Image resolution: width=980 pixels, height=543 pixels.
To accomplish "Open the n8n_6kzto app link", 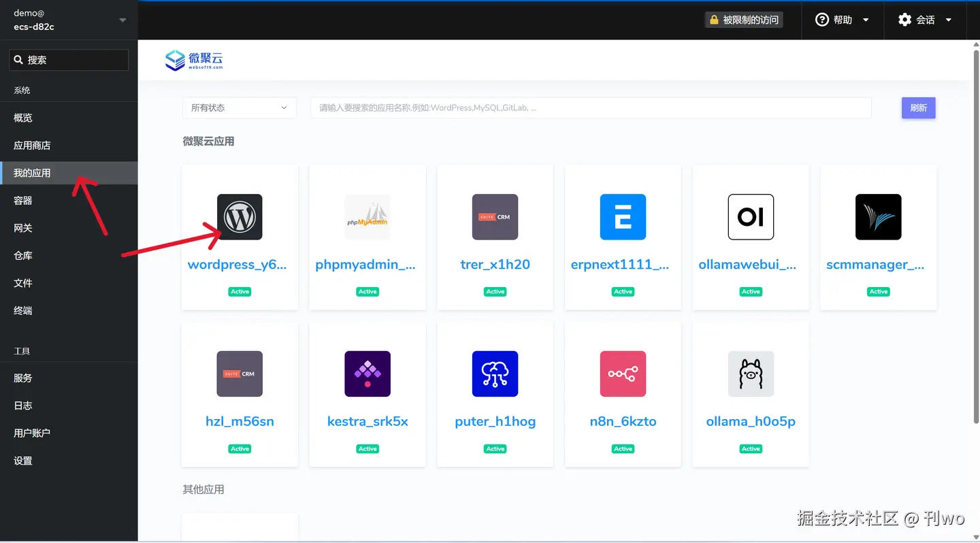I will (623, 421).
